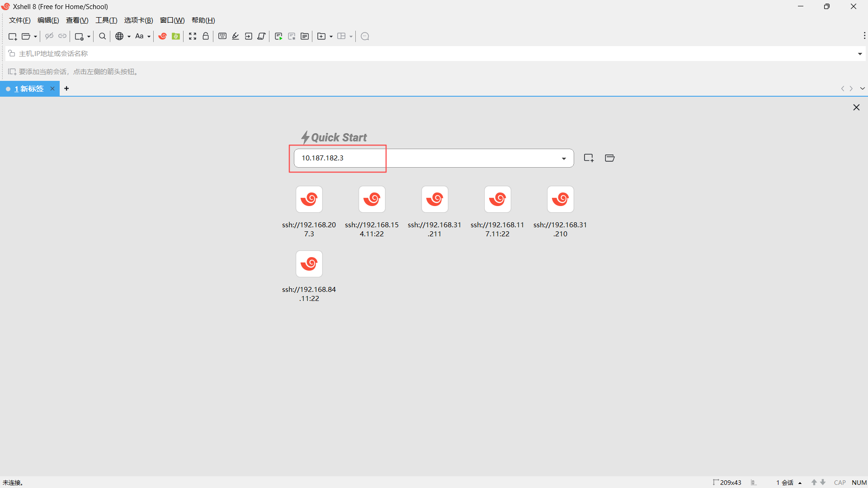Click the search magnifier toolbar icon
The image size is (868, 488).
(103, 36)
